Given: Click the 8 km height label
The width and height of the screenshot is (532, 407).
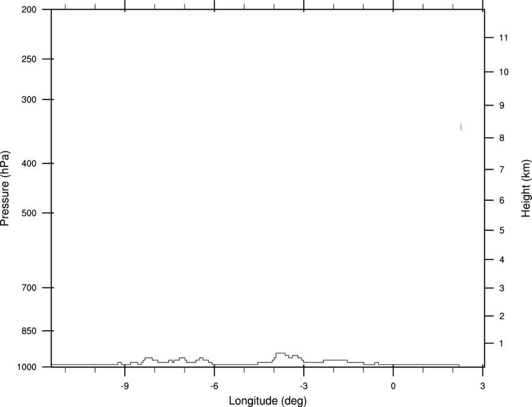Looking at the screenshot, I should [x=502, y=138].
